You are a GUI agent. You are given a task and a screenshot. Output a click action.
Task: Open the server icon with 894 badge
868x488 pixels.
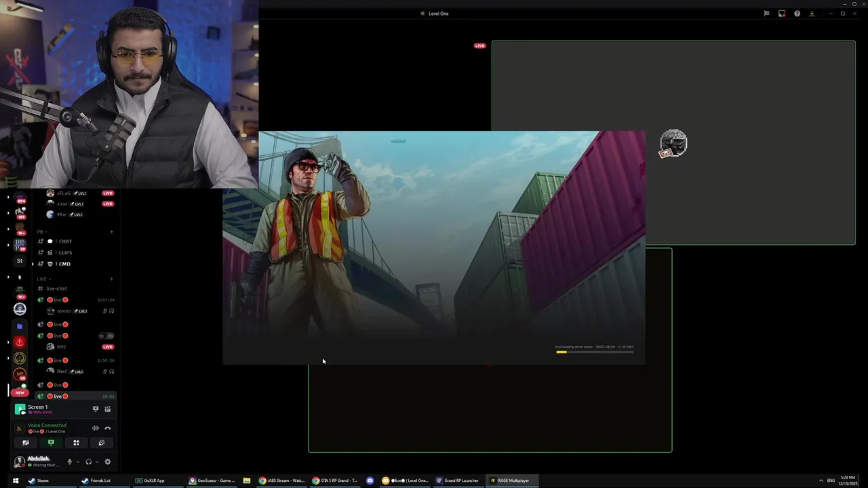coord(20,199)
